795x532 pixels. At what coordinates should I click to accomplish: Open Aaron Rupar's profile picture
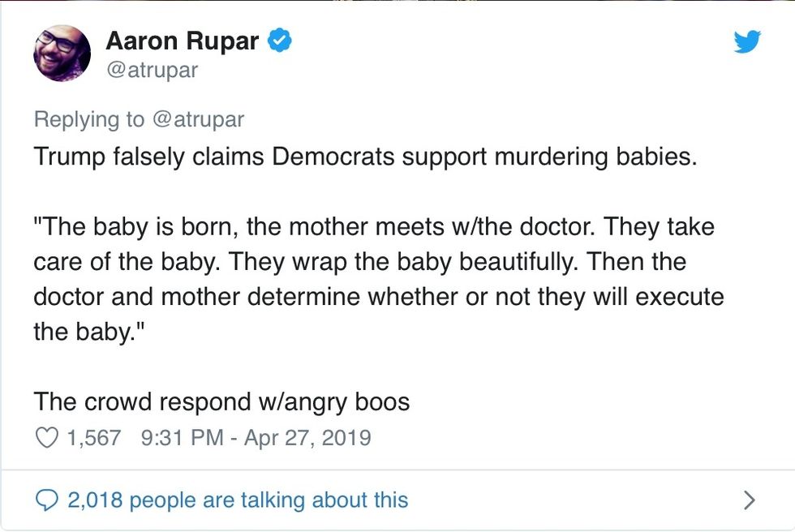tap(62, 53)
